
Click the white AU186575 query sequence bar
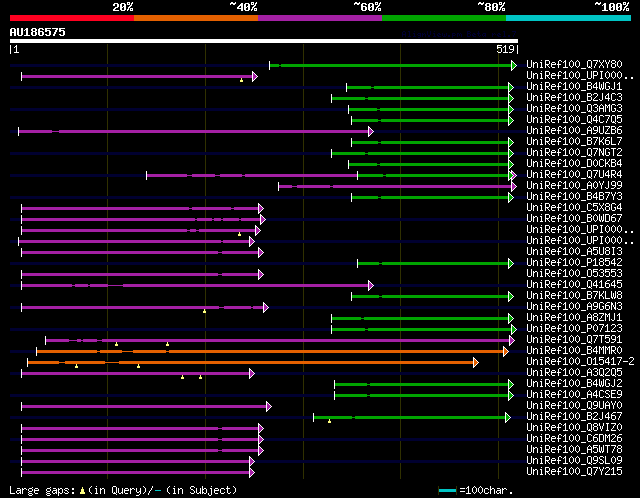tap(264, 41)
